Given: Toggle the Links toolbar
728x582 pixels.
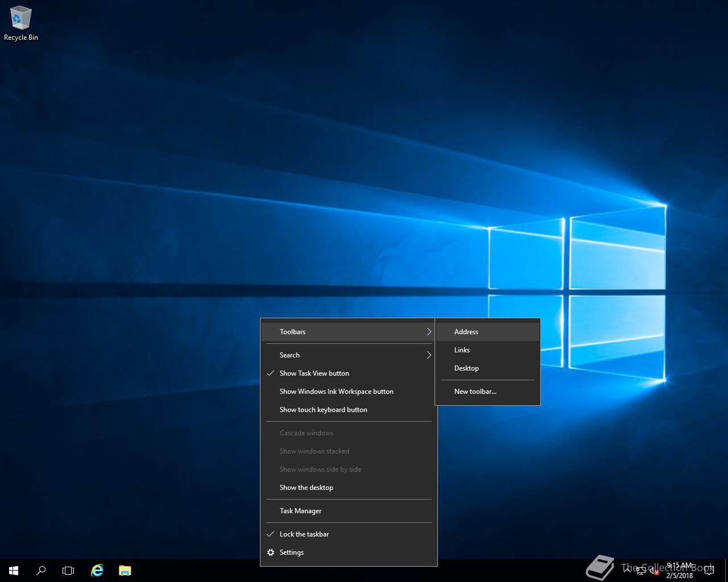Looking at the screenshot, I should pyautogui.click(x=487, y=350).
